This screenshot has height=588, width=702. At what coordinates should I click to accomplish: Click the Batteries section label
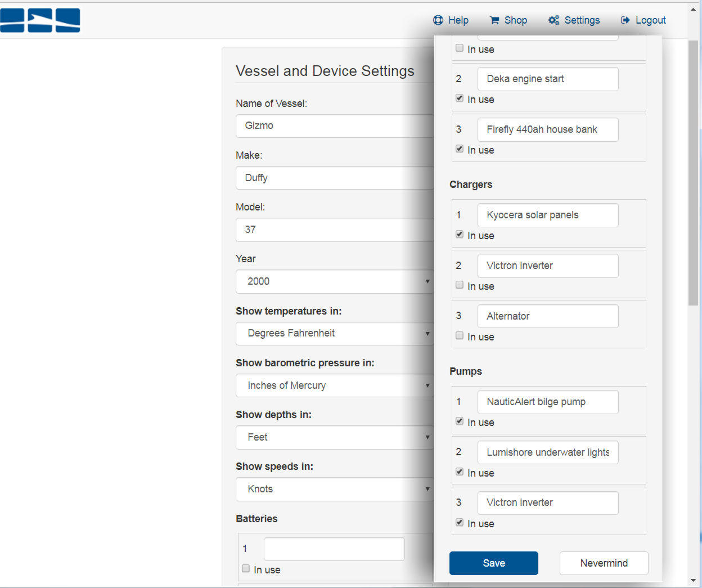pyautogui.click(x=256, y=519)
